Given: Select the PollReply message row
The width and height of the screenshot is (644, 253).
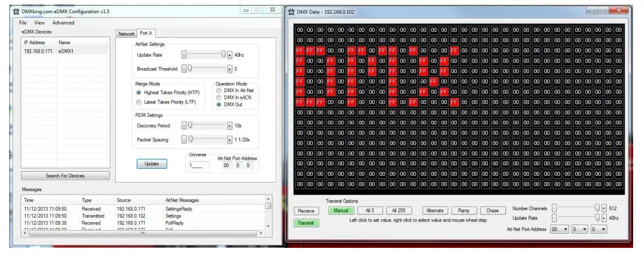Looking at the screenshot, I should click(x=144, y=223).
